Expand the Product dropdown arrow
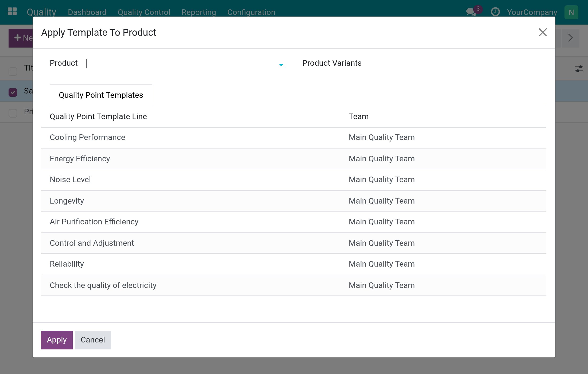Viewport: 588px width, 374px height. coord(281,65)
